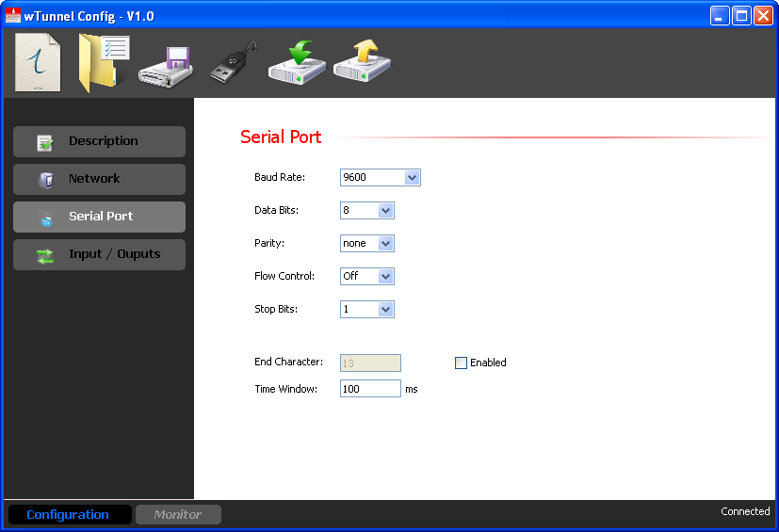Open the Parity dropdown
Screen dimensions: 779x532
[x=385, y=243]
